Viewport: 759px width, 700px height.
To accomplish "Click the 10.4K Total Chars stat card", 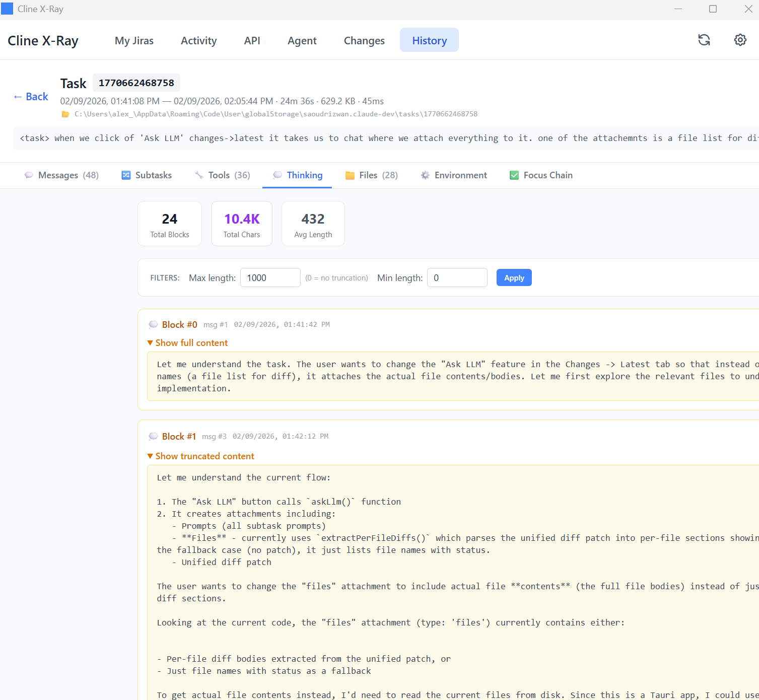I will pos(242,224).
